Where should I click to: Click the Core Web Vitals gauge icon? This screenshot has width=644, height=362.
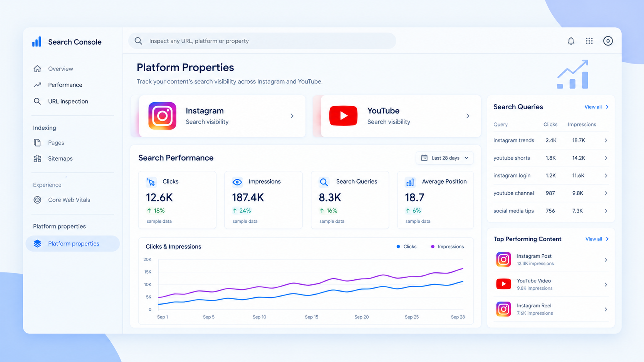coord(37,200)
